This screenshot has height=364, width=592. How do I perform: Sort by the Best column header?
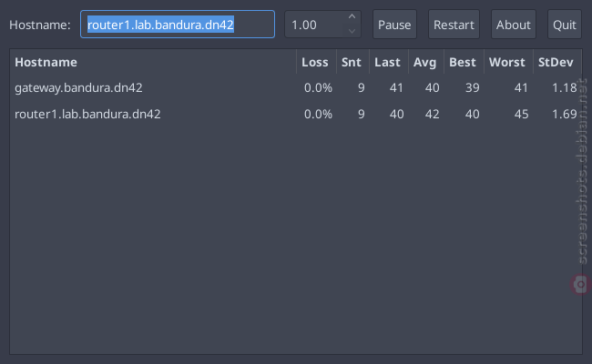coord(464,62)
